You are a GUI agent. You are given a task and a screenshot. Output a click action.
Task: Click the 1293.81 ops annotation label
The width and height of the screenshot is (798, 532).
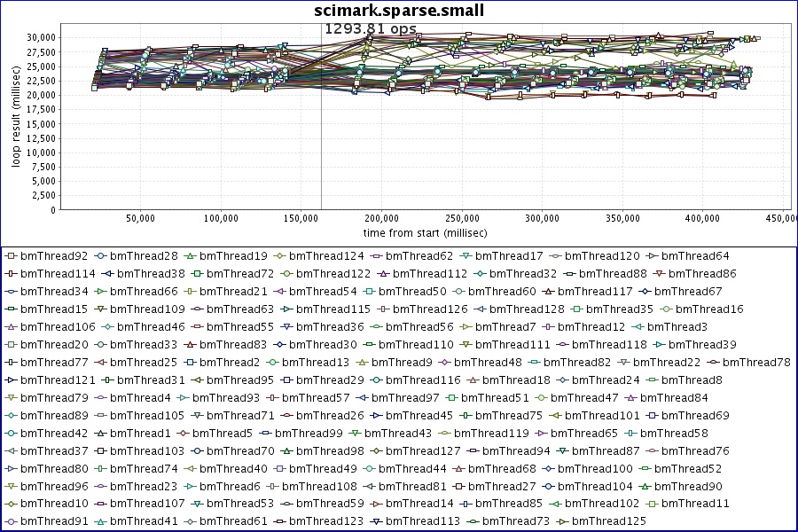click(x=371, y=28)
